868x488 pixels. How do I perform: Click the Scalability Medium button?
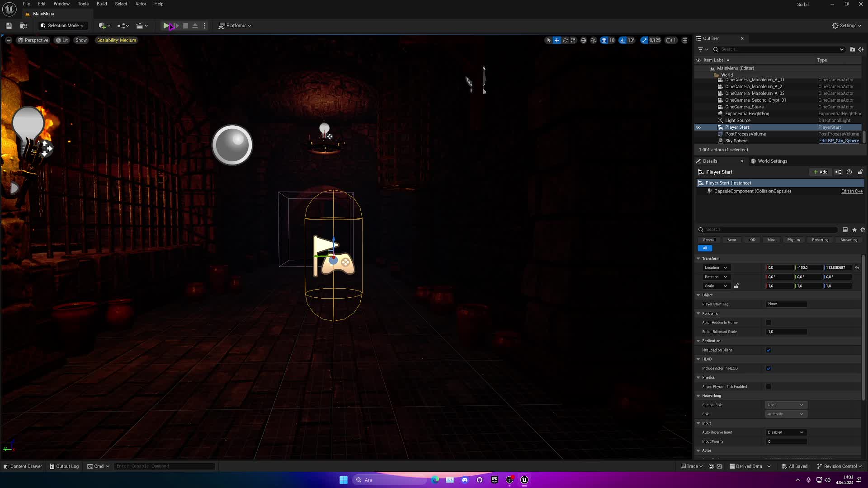point(116,40)
